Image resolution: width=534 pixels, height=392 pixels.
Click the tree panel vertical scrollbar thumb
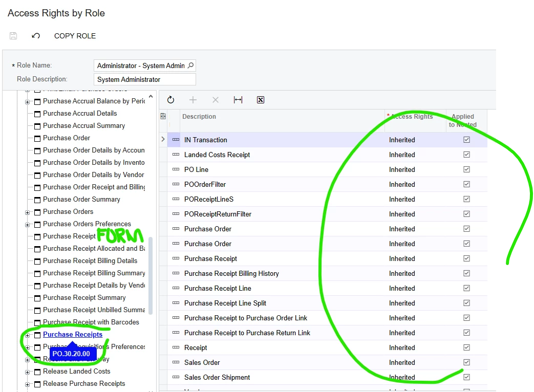(150, 276)
